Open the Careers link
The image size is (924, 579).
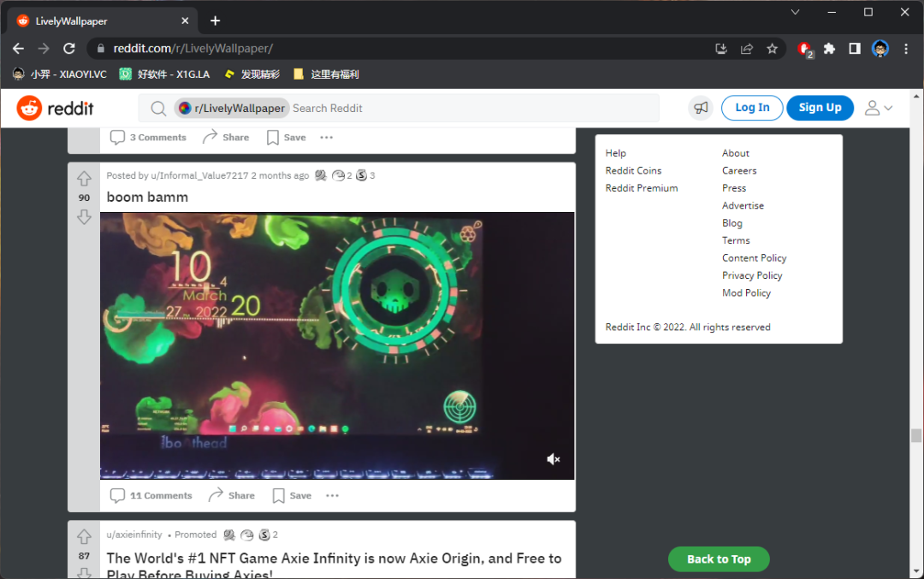click(x=739, y=171)
